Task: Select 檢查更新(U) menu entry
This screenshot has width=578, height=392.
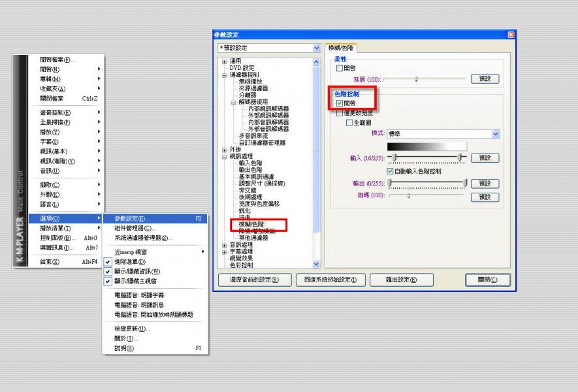Action: pos(155,329)
